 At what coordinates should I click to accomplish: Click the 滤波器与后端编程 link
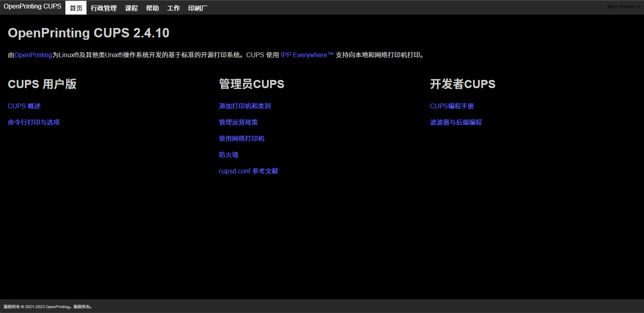click(456, 123)
